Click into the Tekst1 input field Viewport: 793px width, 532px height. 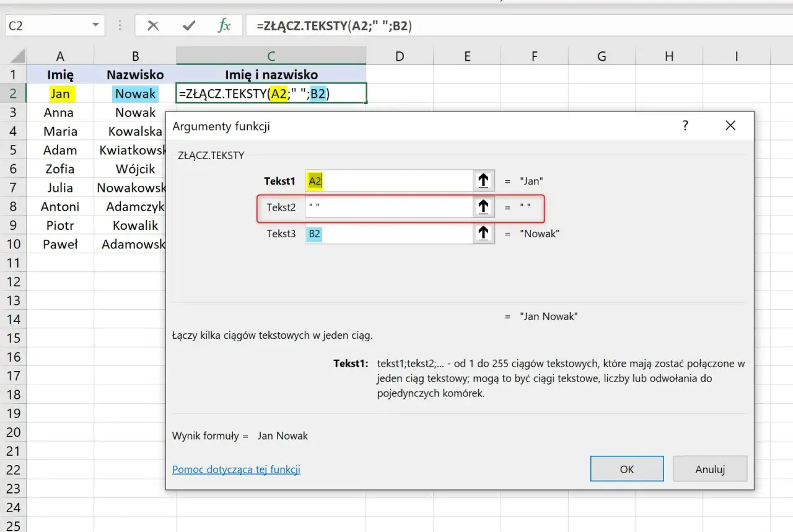[389, 181]
